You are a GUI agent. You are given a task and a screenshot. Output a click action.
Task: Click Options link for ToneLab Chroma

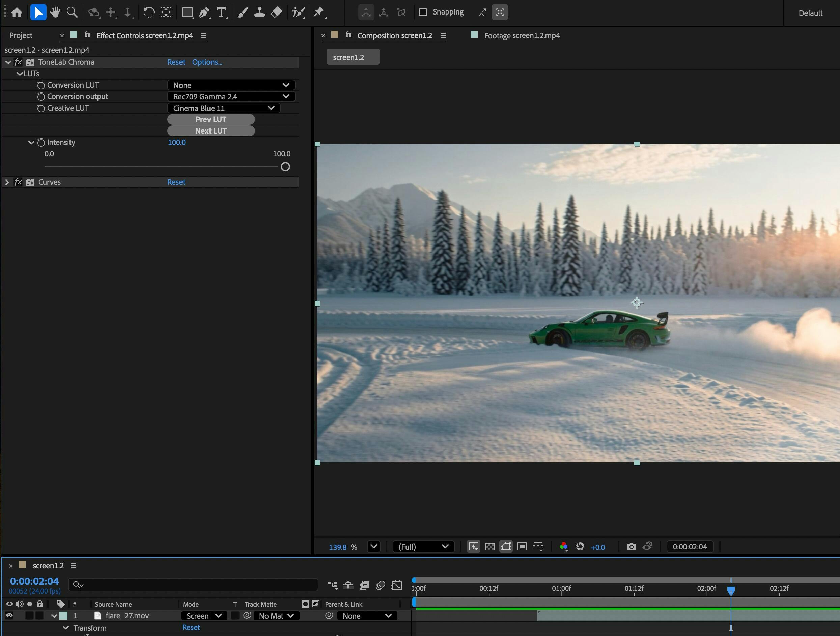[x=207, y=62]
